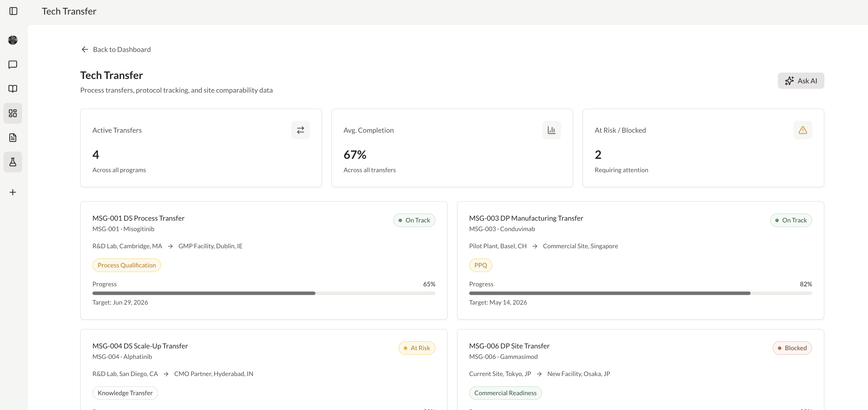Click the Knowledge Transfer stage tag
Screen dimensions: 868x410
(x=125, y=393)
